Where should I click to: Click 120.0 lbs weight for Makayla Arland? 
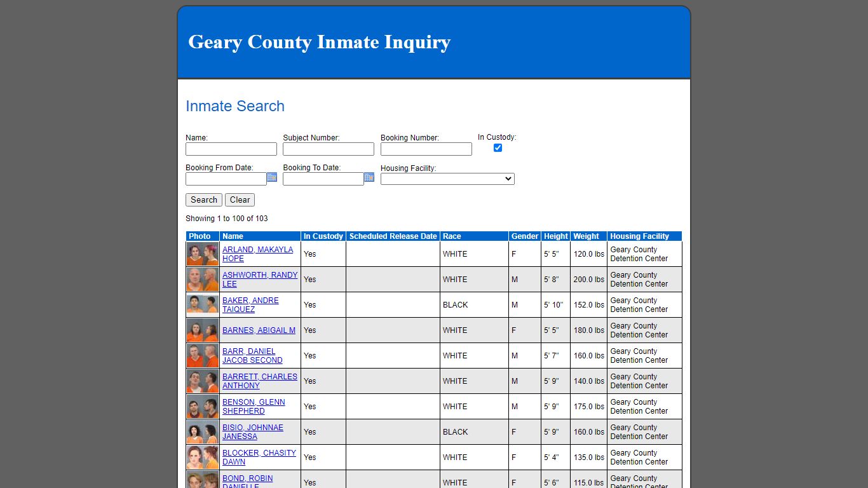[589, 254]
